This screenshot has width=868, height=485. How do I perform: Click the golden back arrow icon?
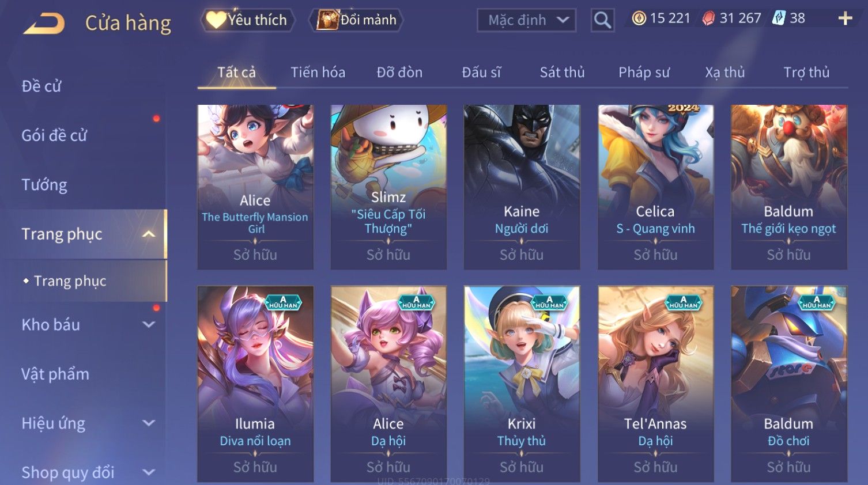tap(44, 24)
